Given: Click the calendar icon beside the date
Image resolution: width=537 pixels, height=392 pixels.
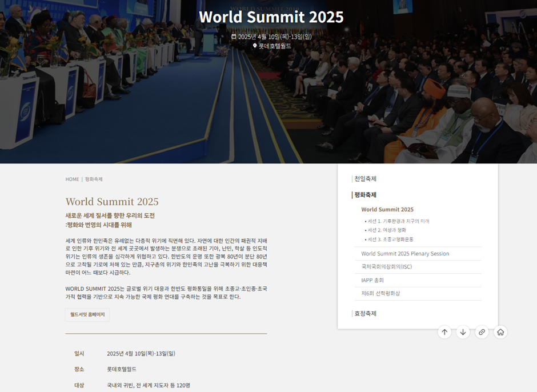Looking at the screenshot, I should point(234,37).
